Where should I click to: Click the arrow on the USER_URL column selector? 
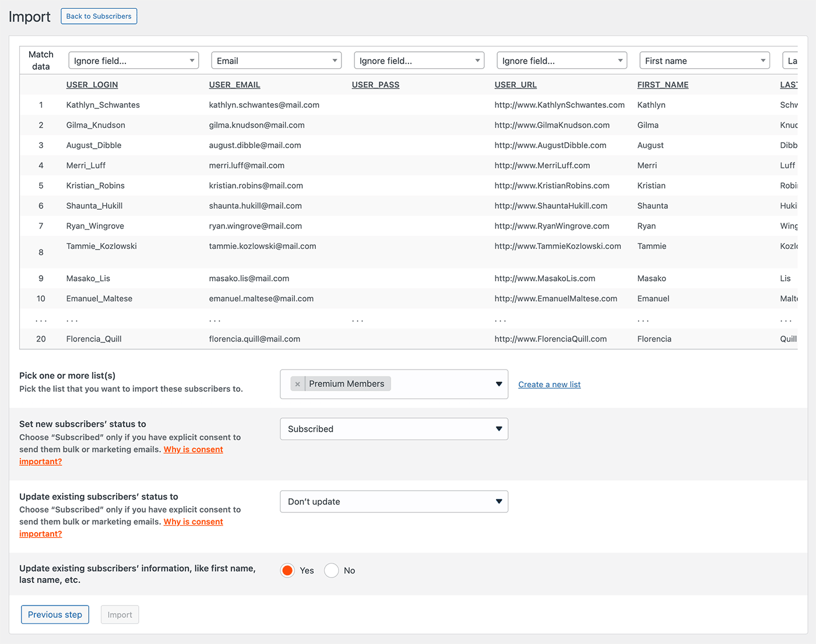620,60
